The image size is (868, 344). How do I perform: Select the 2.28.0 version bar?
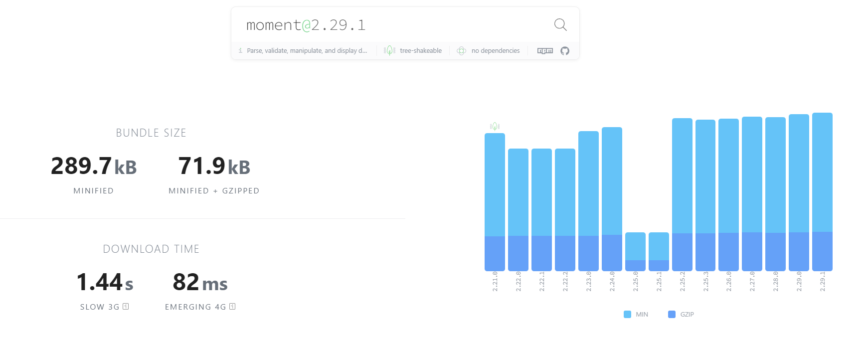pos(775,194)
